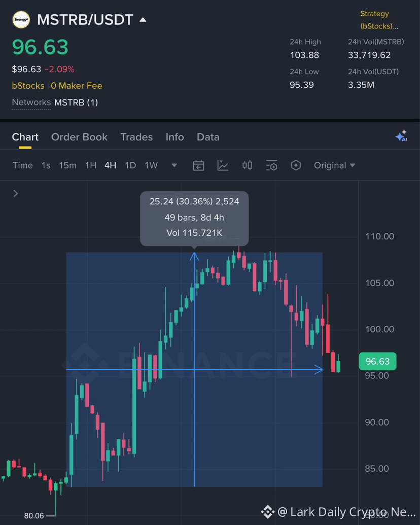Click the hexagon chart settings icon
Screen dimensions: 420x525
click(x=296, y=165)
